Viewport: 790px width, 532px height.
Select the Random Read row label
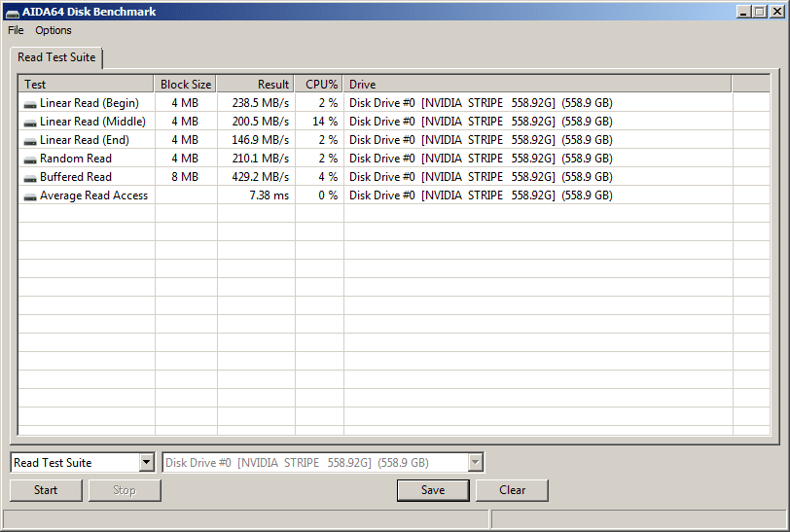coord(76,159)
